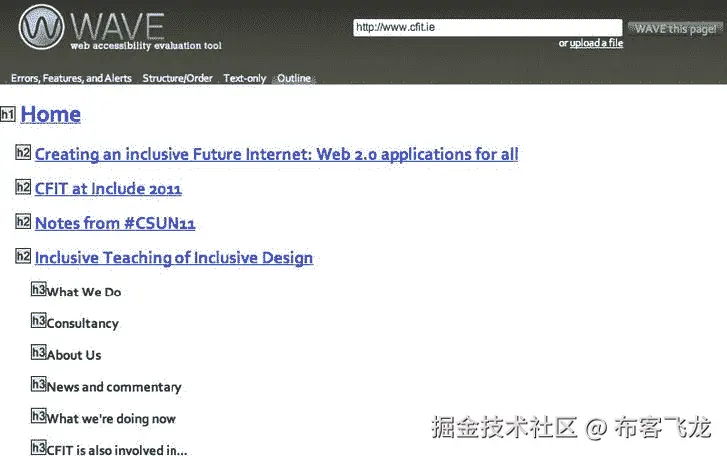The image size is (727, 456).
Task: Switch to the Structure/Order tab
Action: [x=177, y=78]
